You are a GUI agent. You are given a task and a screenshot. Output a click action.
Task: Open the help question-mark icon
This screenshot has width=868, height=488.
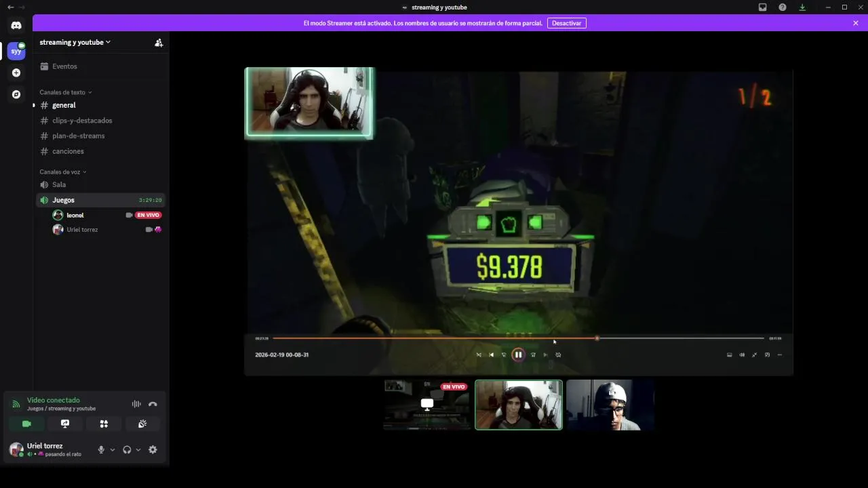click(783, 7)
